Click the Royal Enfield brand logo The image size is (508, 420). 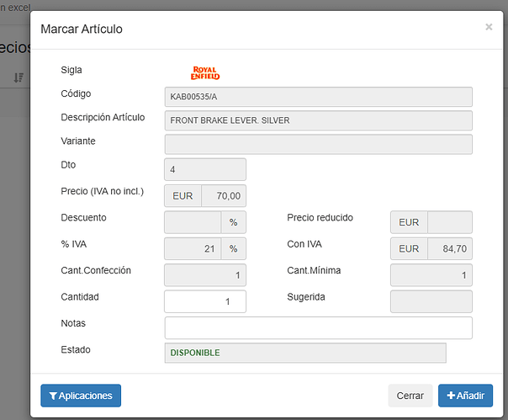[x=205, y=72]
